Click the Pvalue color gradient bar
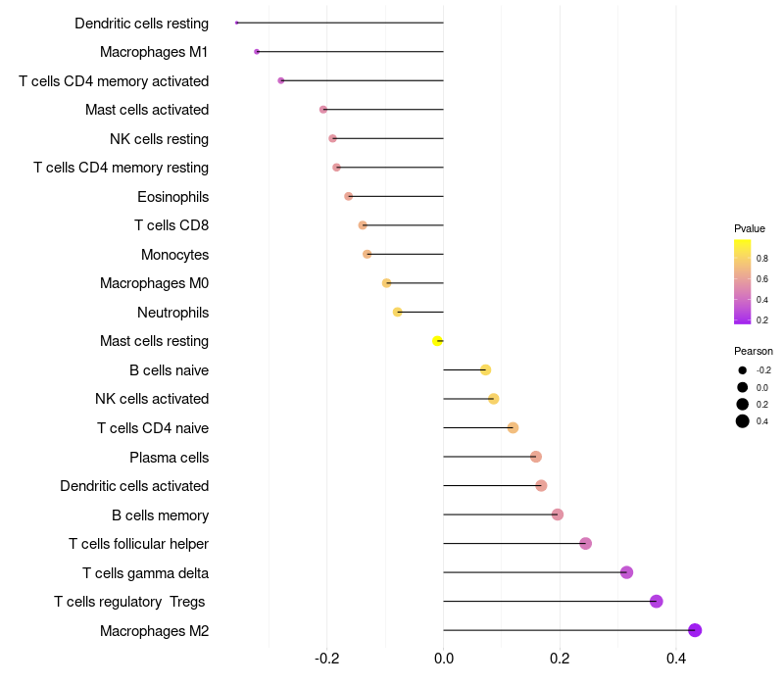 (743, 281)
